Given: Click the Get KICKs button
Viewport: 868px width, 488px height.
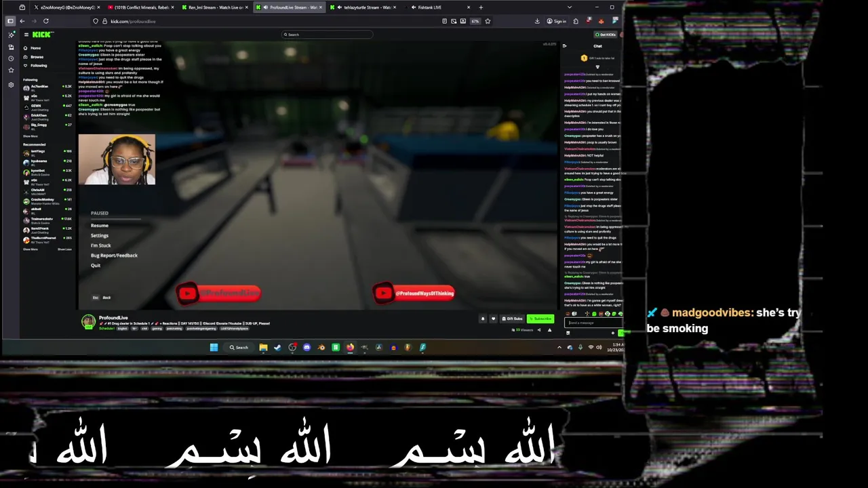Looking at the screenshot, I should 606,35.
